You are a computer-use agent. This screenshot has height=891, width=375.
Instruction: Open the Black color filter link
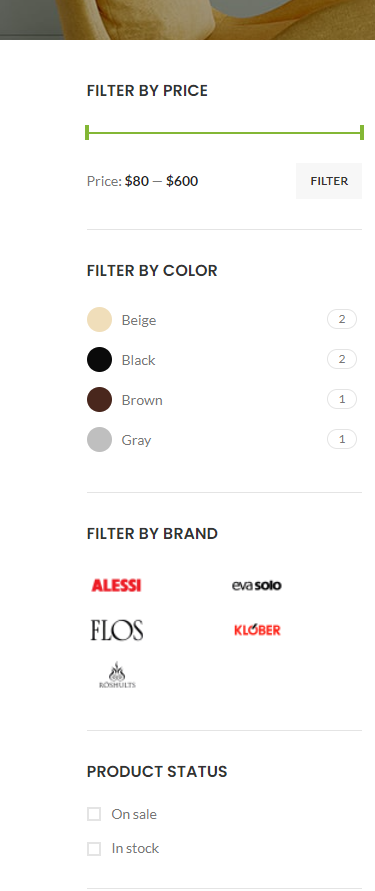pos(138,360)
